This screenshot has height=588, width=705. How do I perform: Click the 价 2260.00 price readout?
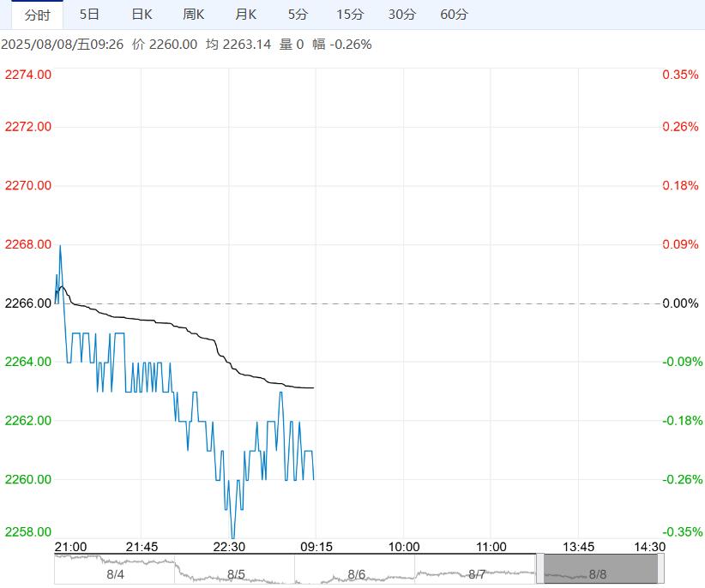click(x=165, y=45)
